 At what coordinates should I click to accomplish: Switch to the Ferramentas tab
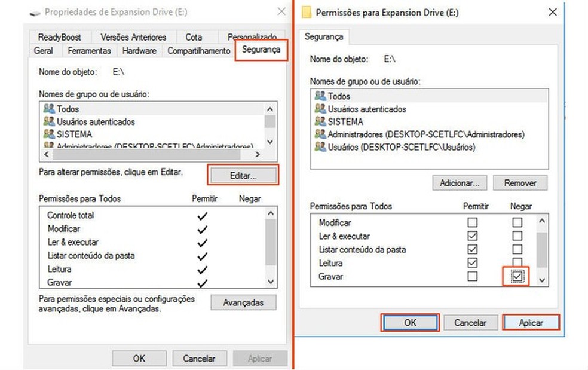[x=88, y=51]
